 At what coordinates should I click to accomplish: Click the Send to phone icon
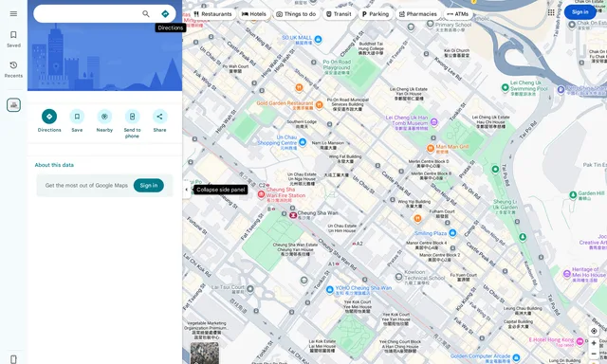(x=132, y=117)
